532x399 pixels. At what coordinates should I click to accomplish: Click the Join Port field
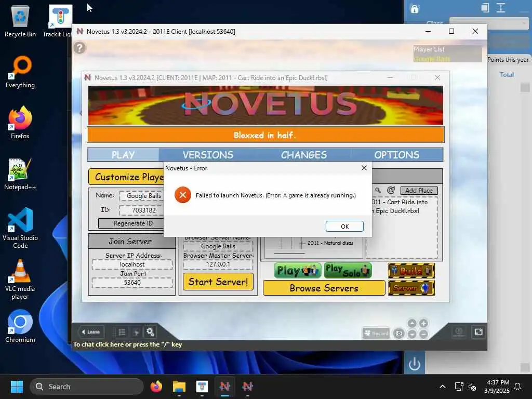click(132, 282)
